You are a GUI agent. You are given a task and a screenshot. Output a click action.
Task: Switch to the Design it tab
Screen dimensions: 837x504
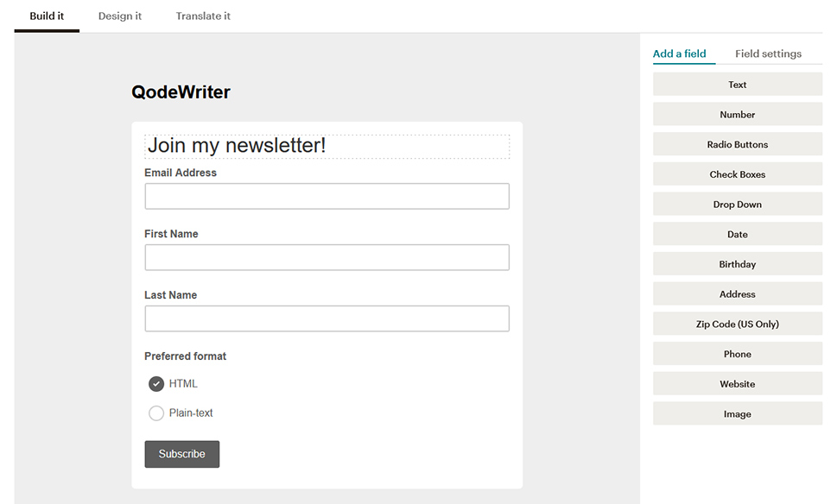120,16
